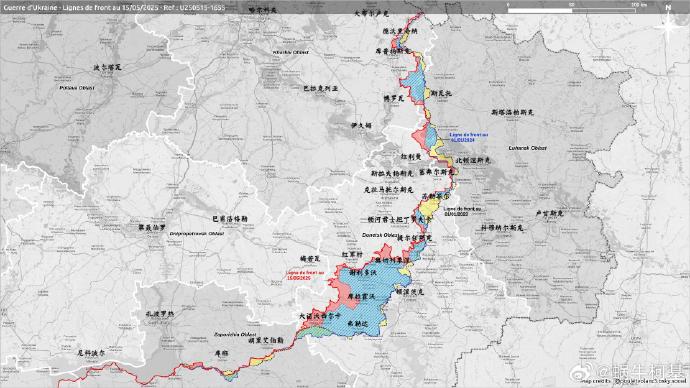This screenshot has height=388, width=690.
Task: Click the city label 卢甘斯克
Action: 550,213
